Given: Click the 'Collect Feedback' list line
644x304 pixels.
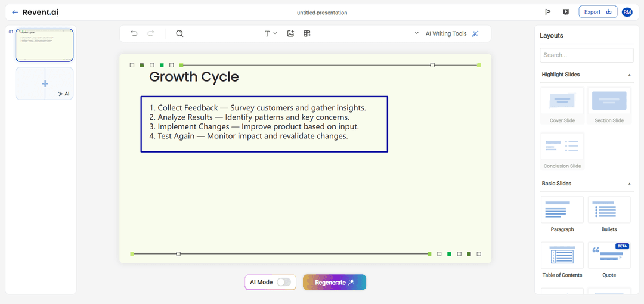Looking at the screenshot, I should (258, 108).
